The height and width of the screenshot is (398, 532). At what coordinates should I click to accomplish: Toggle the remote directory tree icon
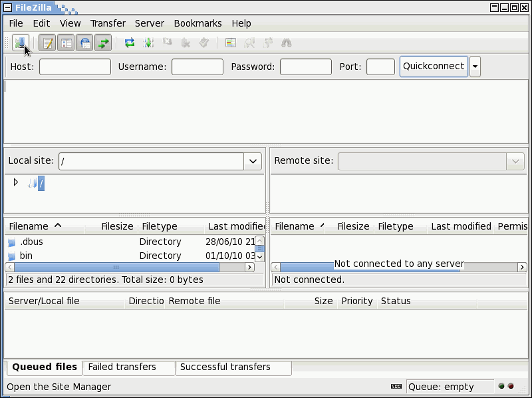84,43
